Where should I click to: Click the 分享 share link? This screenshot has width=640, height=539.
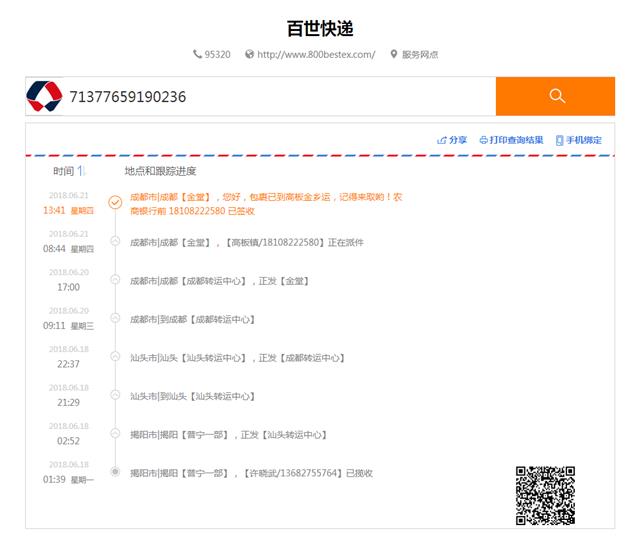click(458, 140)
